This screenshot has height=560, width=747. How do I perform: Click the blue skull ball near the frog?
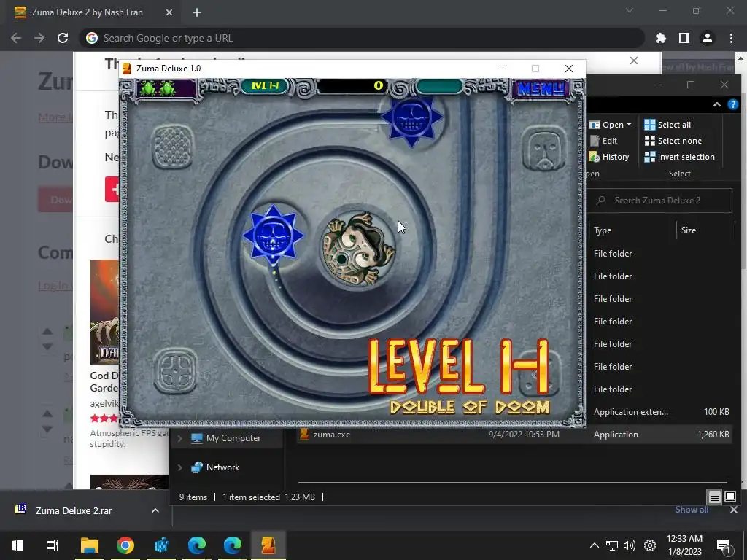273,235
